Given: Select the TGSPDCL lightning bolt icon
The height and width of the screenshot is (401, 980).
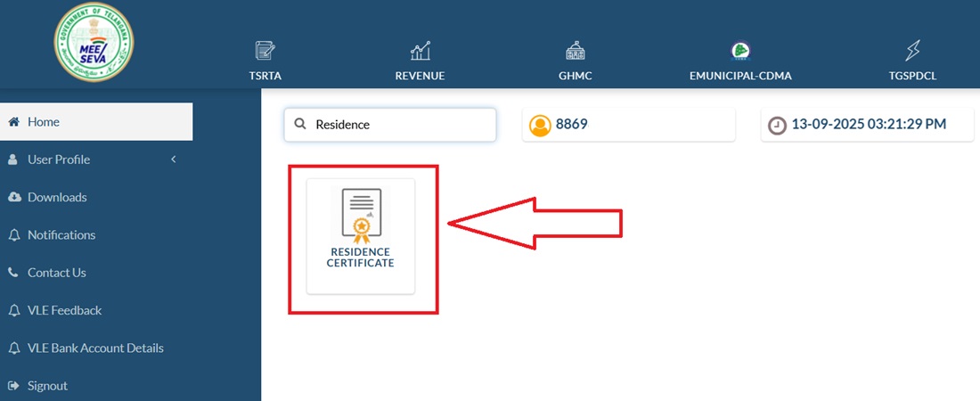Looking at the screenshot, I should tap(911, 51).
